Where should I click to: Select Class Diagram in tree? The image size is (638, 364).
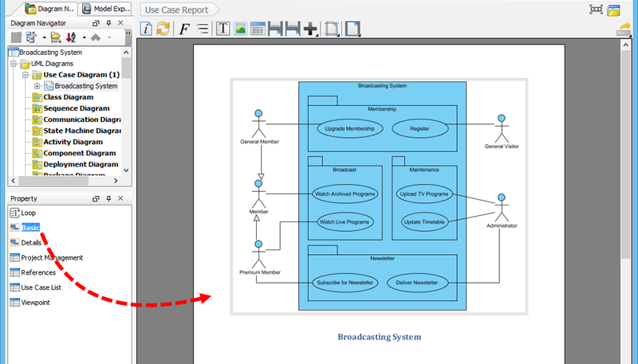69,97
